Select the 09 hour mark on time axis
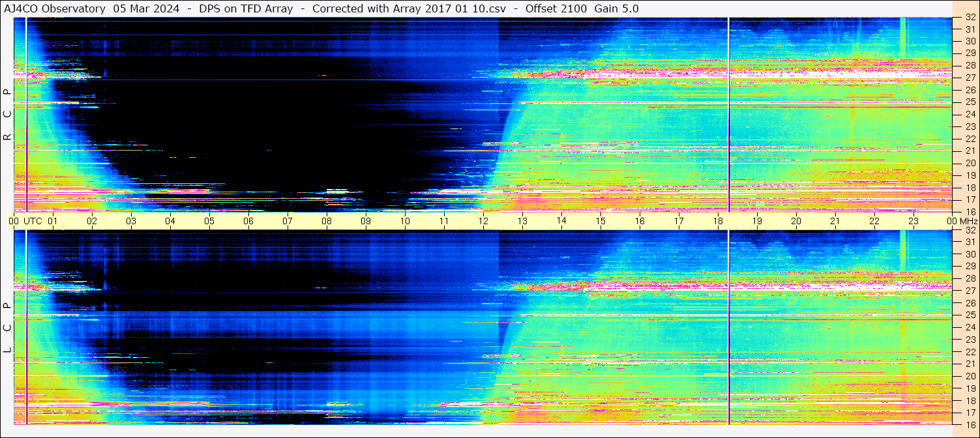Viewport: 980px width, 438px height. point(366,221)
